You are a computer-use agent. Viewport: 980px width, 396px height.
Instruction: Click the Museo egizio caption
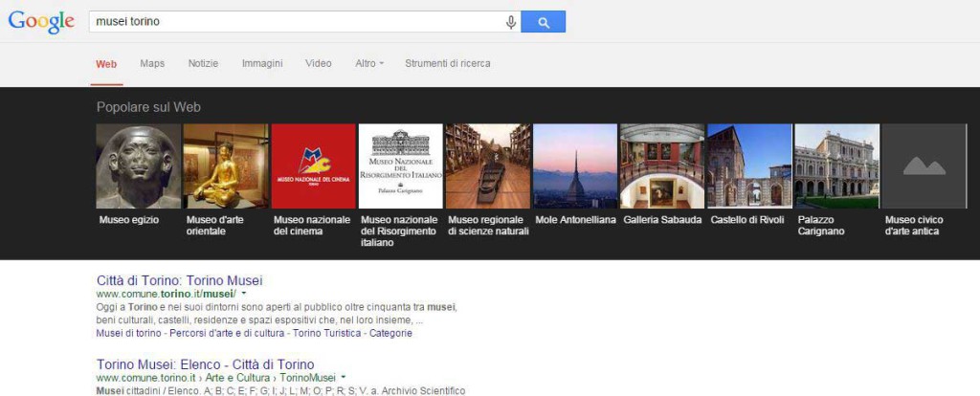129,220
